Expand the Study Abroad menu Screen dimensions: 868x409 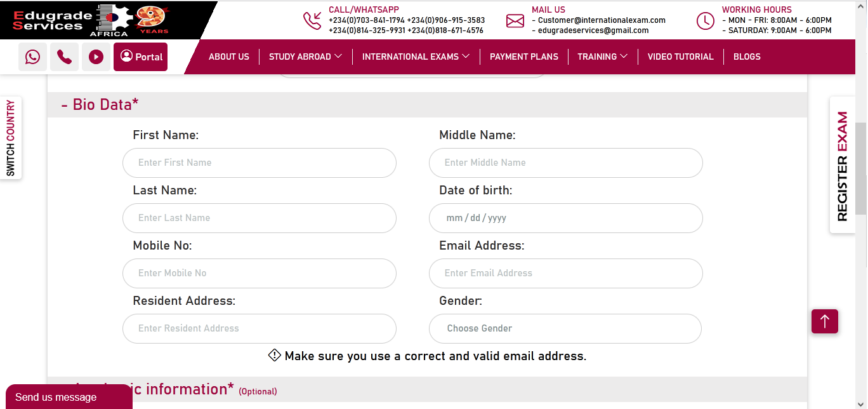[305, 57]
